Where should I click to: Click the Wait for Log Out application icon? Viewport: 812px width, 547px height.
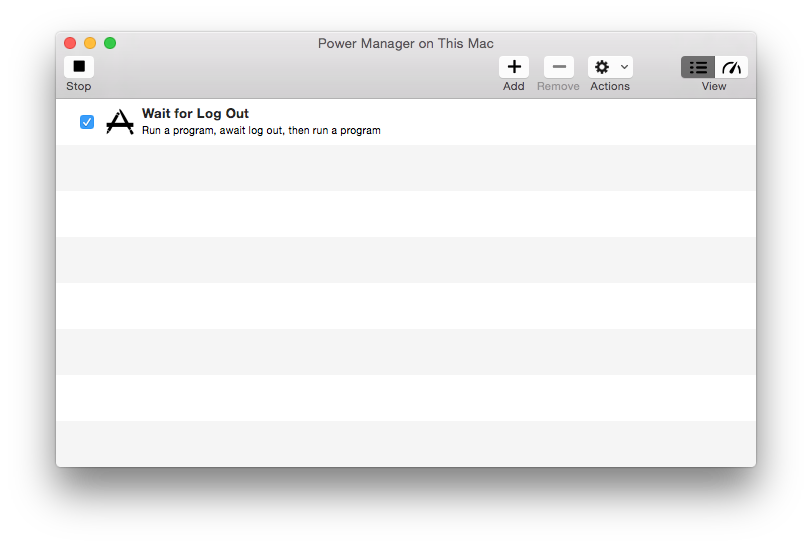point(120,122)
